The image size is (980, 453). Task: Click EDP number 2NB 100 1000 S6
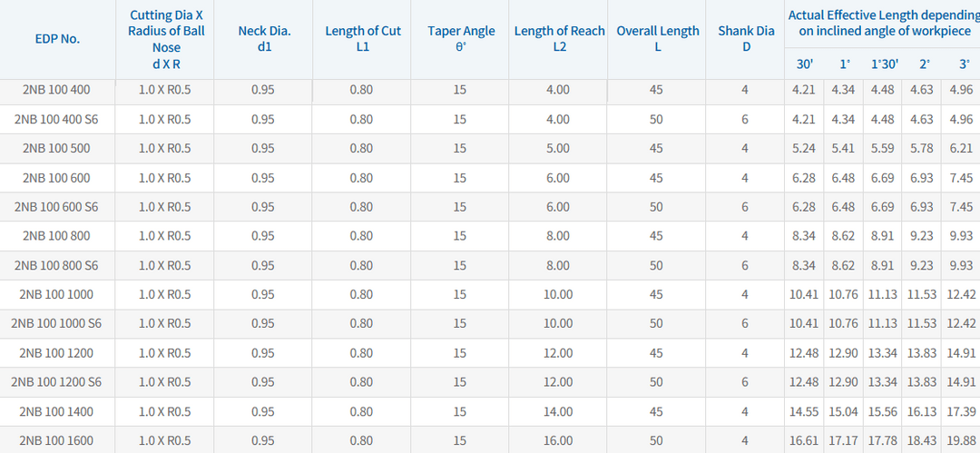click(56, 323)
